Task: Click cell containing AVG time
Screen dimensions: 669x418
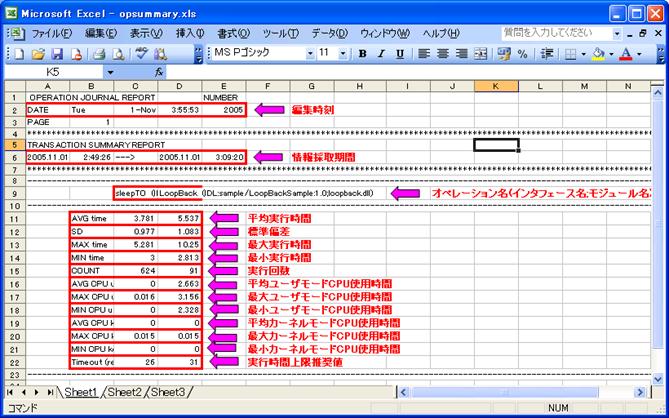Action: pyautogui.click(x=92, y=218)
